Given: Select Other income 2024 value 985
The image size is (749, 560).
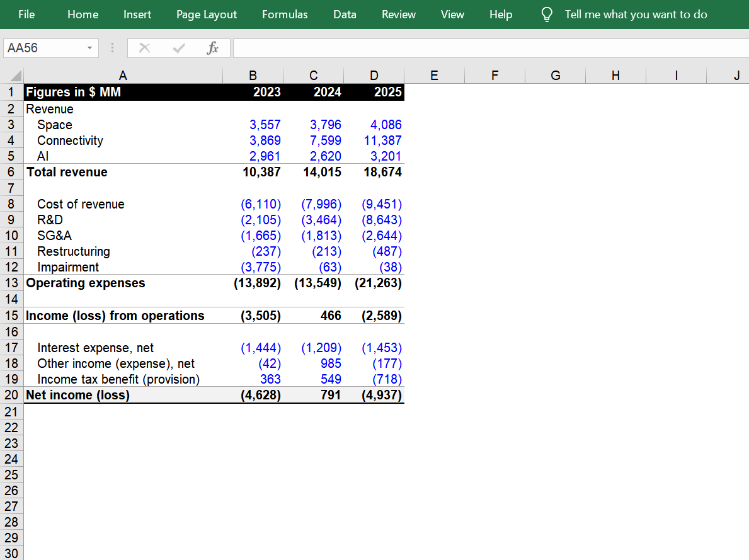Looking at the screenshot, I should point(313,363).
